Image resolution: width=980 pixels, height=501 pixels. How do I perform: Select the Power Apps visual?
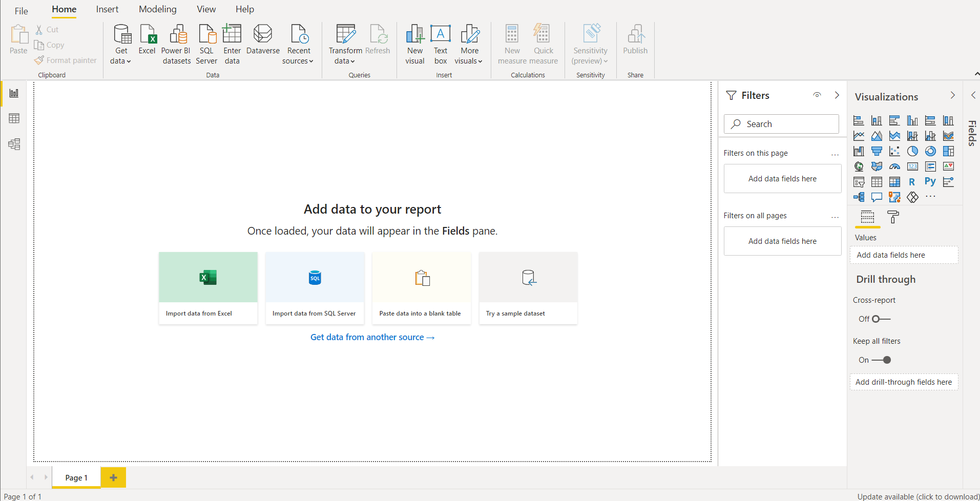(x=912, y=197)
